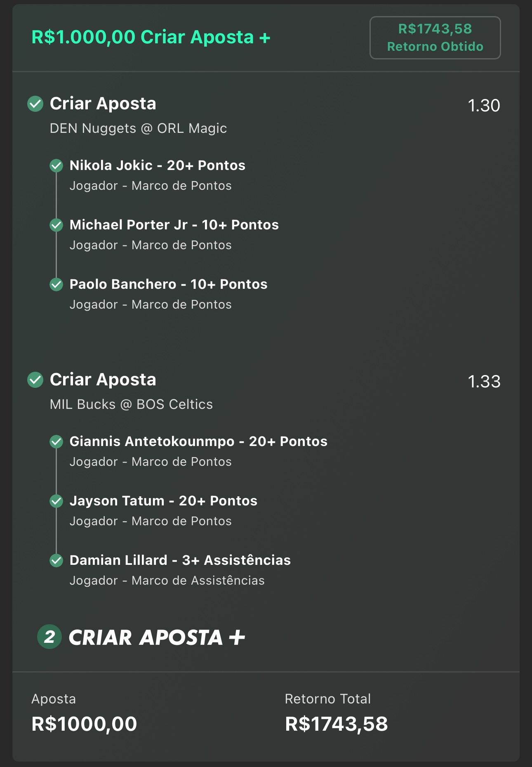532x767 pixels.
Task: Select the 1.30 odds value
Action: click(484, 106)
